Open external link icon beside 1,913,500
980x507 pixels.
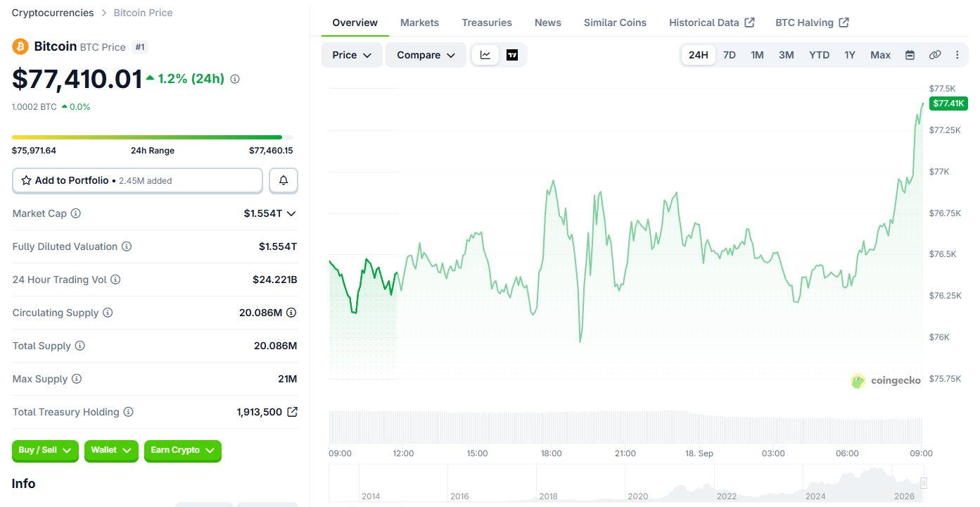292,412
